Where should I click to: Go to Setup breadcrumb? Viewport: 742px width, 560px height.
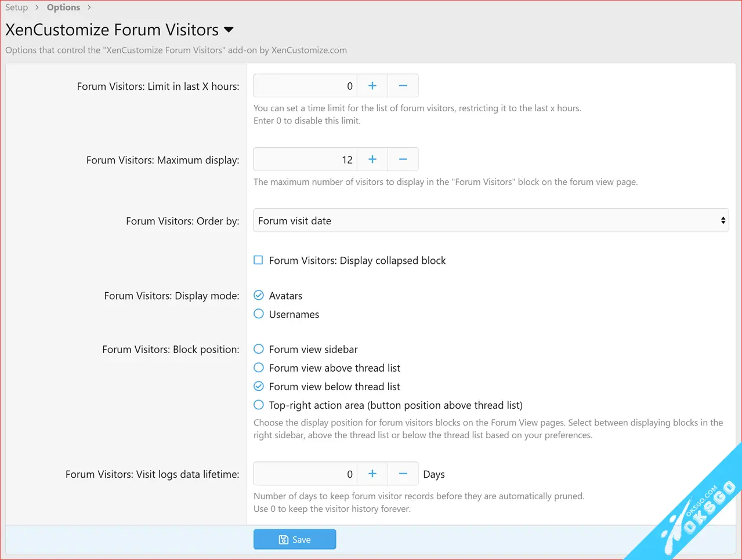pyautogui.click(x=17, y=8)
